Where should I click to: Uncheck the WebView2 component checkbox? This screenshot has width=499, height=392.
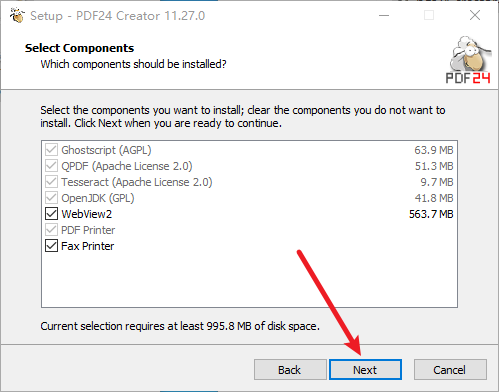(x=51, y=214)
